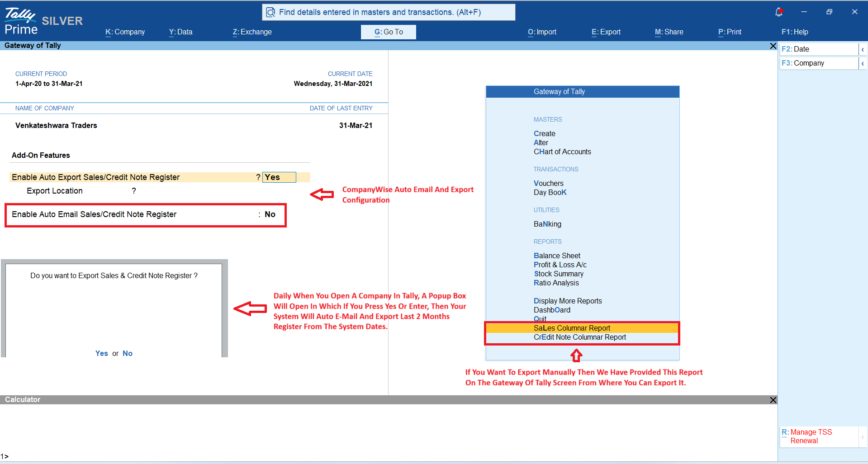The width and height of the screenshot is (868, 464).
Task: Open the Dashboard
Action: pyautogui.click(x=552, y=310)
